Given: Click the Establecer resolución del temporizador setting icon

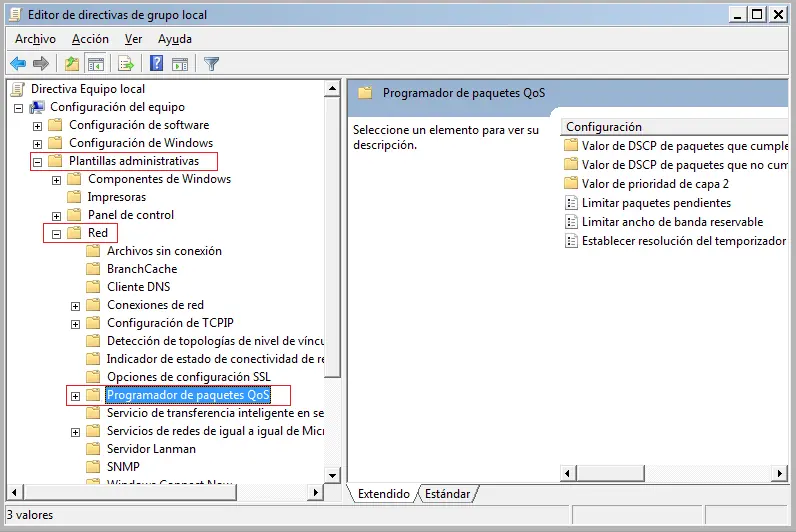Looking at the screenshot, I should coord(571,241).
